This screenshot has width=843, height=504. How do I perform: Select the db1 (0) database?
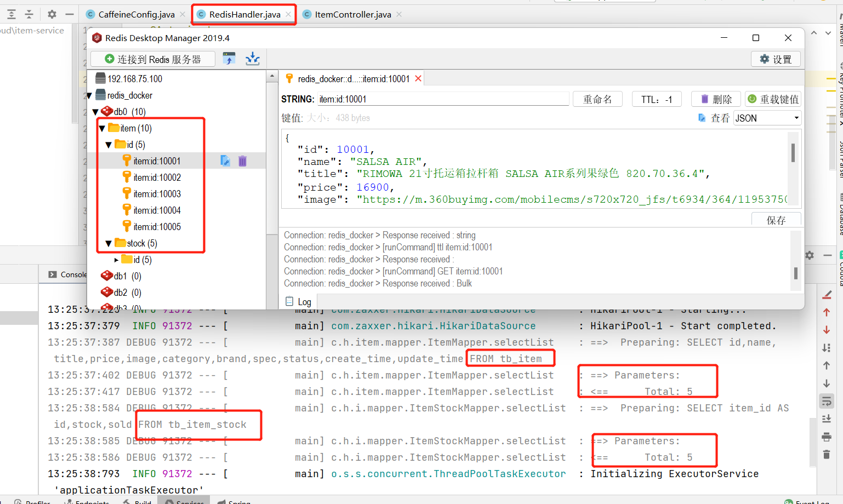[x=127, y=276]
